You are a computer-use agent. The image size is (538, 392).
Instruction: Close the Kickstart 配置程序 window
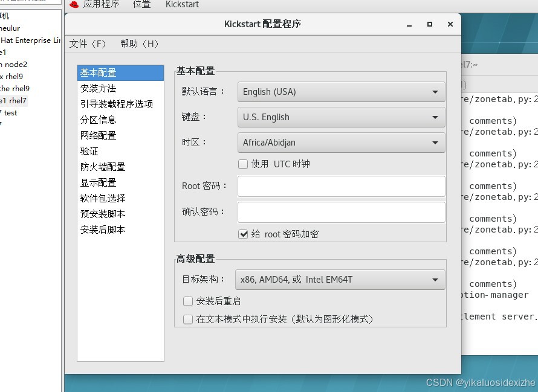point(450,24)
